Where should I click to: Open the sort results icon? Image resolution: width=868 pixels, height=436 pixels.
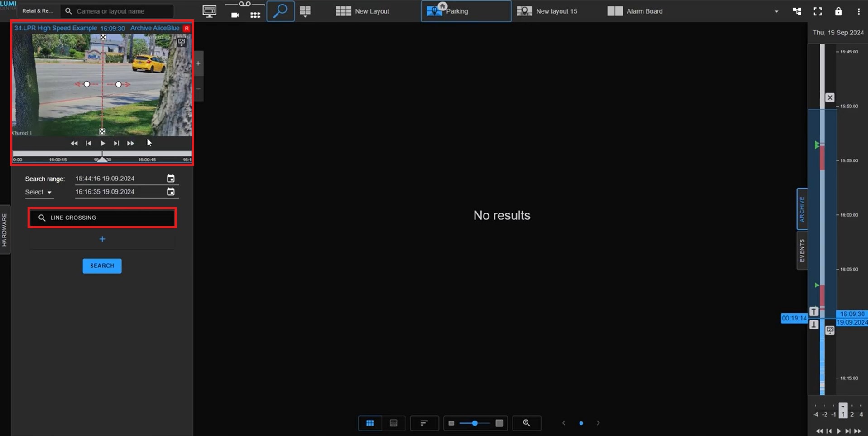pos(424,423)
